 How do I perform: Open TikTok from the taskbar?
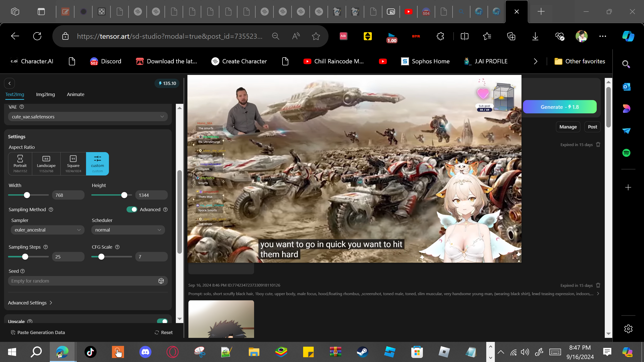(x=91, y=352)
